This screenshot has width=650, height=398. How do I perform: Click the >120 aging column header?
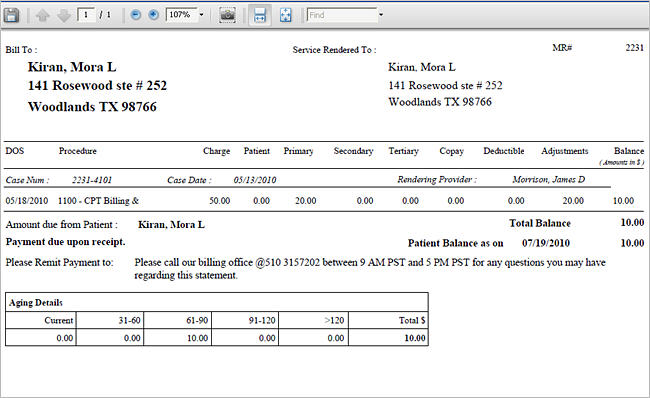(334, 320)
